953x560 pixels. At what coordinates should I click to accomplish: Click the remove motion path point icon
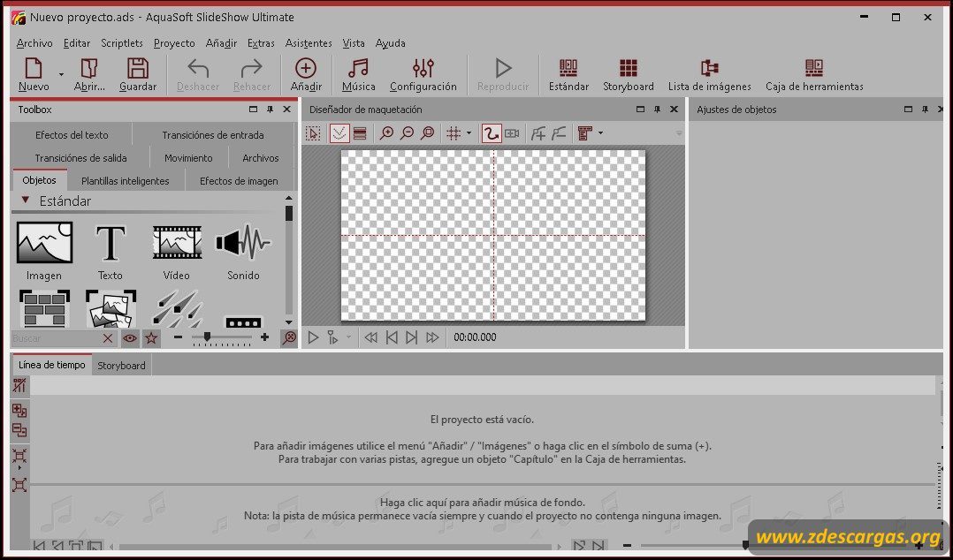(x=558, y=133)
